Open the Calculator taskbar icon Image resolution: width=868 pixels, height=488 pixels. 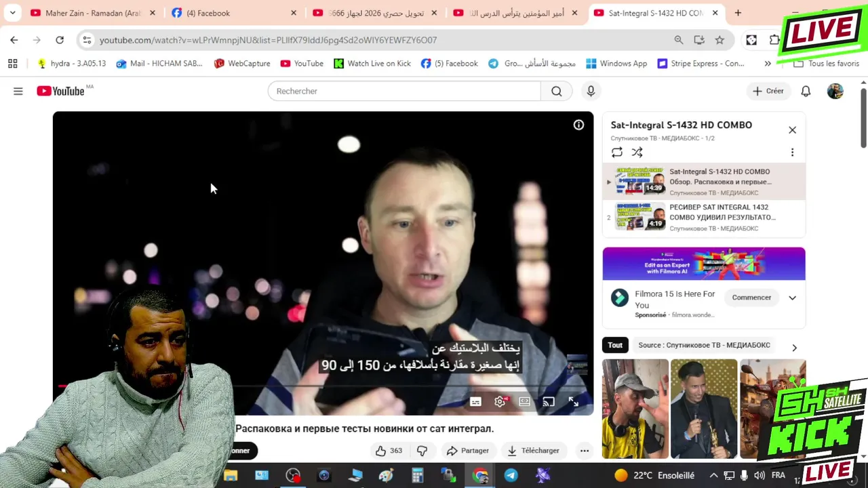tap(418, 476)
